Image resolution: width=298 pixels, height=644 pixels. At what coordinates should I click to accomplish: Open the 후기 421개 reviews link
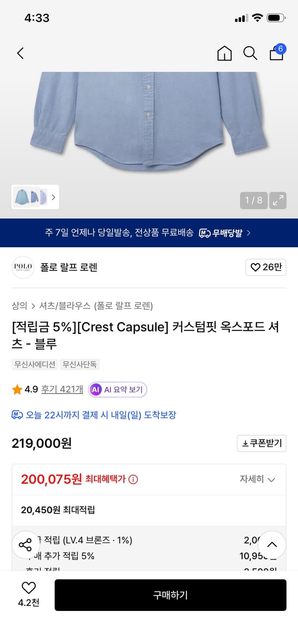pyautogui.click(x=61, y=389)
